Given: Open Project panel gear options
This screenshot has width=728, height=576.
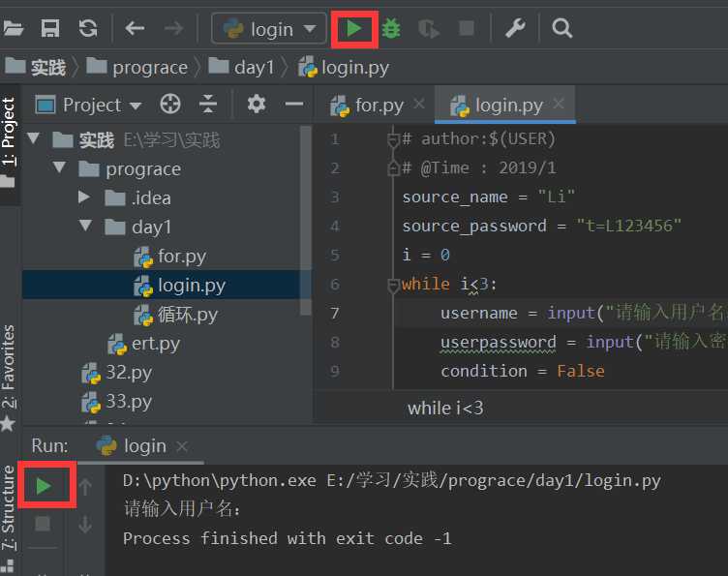Looking at the screenshot, I should click(257, 105).
